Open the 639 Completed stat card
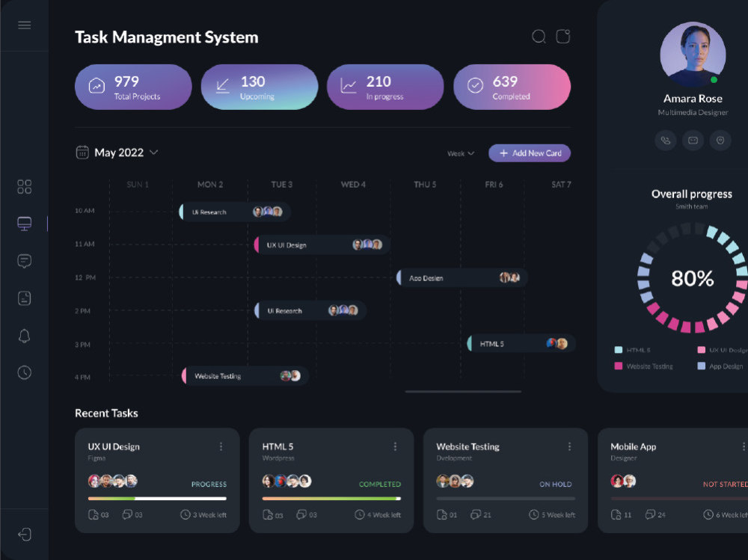The width and height of the screenshot is (748, 560). [512, 87]
